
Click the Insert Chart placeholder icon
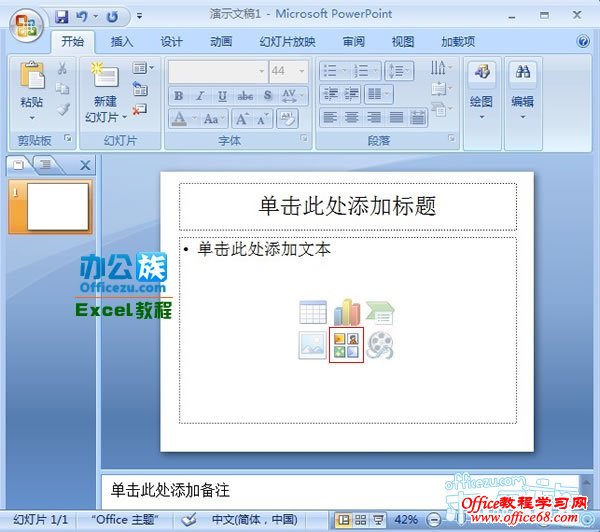click(346, 312)
